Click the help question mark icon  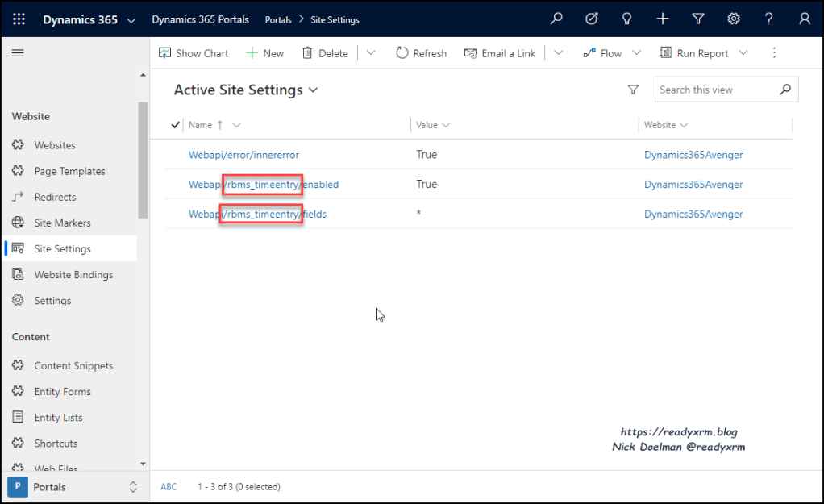pos(769,19)
